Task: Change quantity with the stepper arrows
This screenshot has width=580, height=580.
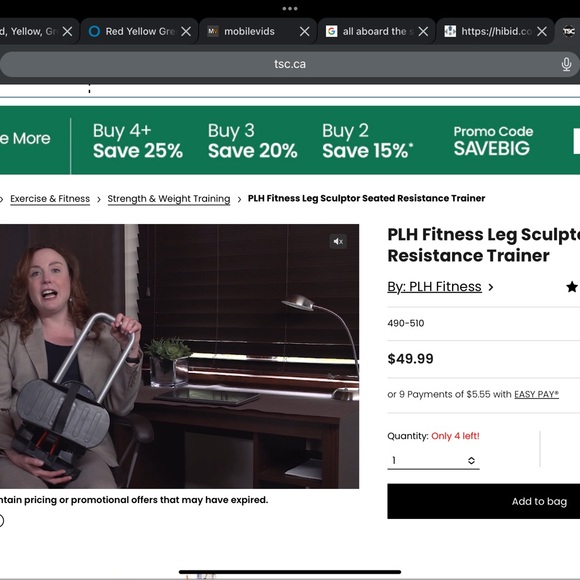Action: pos(471,461)
